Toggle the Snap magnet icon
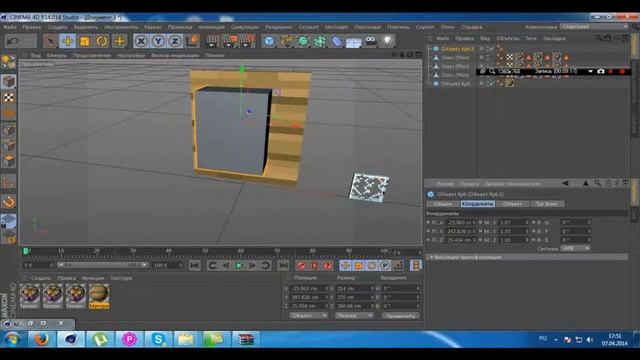The width and height of the screenshot is (640, 360). click(x=8, y=202)
